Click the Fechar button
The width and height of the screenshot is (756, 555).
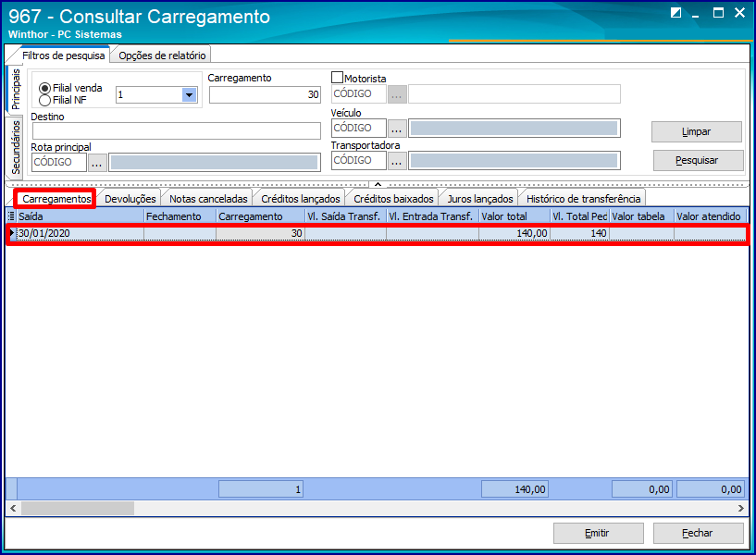(698, 534)
